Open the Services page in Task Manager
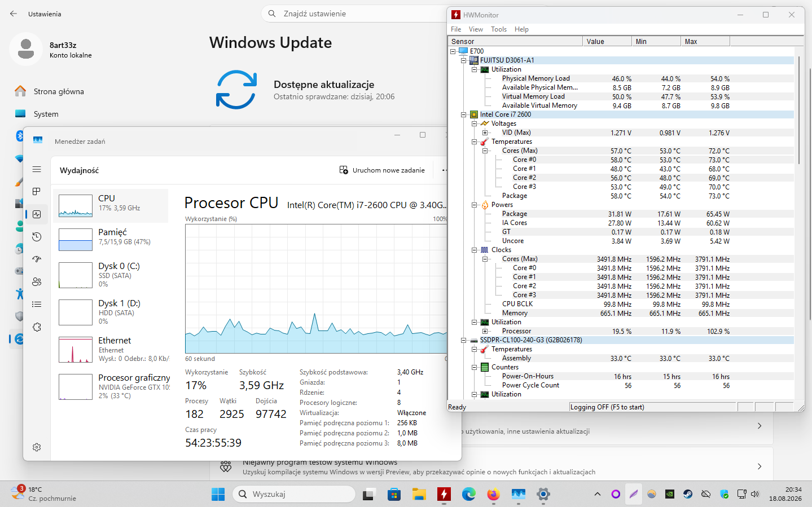This screenshot has width=812, height=507. pyautogui.click(x=37, y=327)
